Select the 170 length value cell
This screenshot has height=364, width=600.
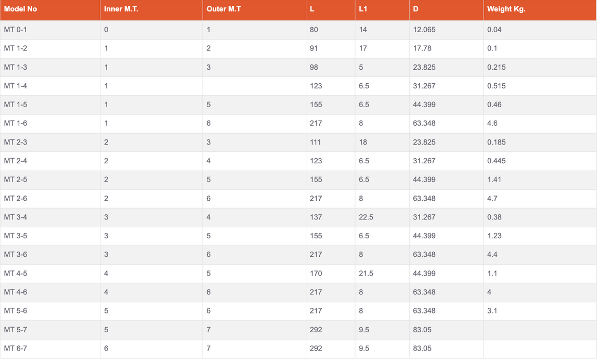[x=316, y=273]
